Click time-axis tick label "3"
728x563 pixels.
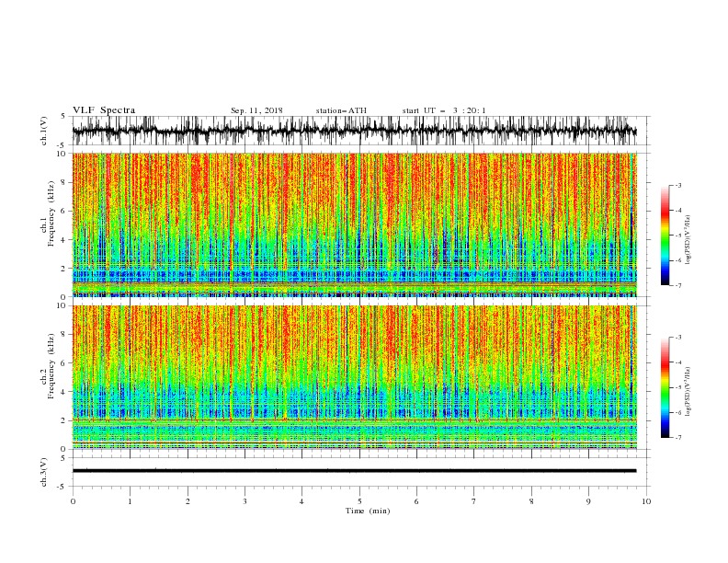coord(245,501)
